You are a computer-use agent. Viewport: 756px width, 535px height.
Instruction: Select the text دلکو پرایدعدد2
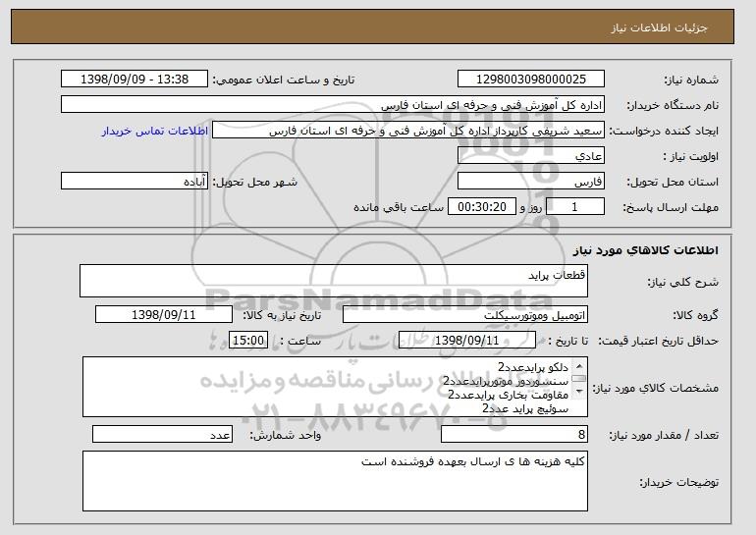coord(533,367)
